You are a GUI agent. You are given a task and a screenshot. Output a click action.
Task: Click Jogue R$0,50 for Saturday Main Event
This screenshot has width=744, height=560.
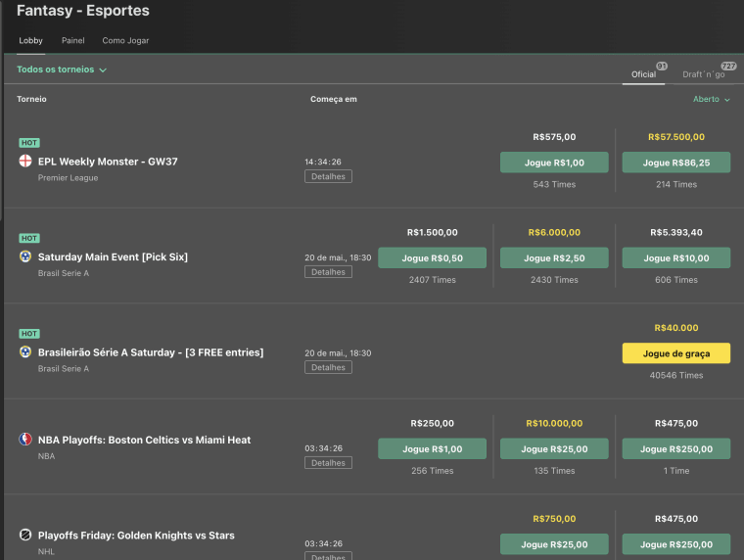(x=433, y=257)
